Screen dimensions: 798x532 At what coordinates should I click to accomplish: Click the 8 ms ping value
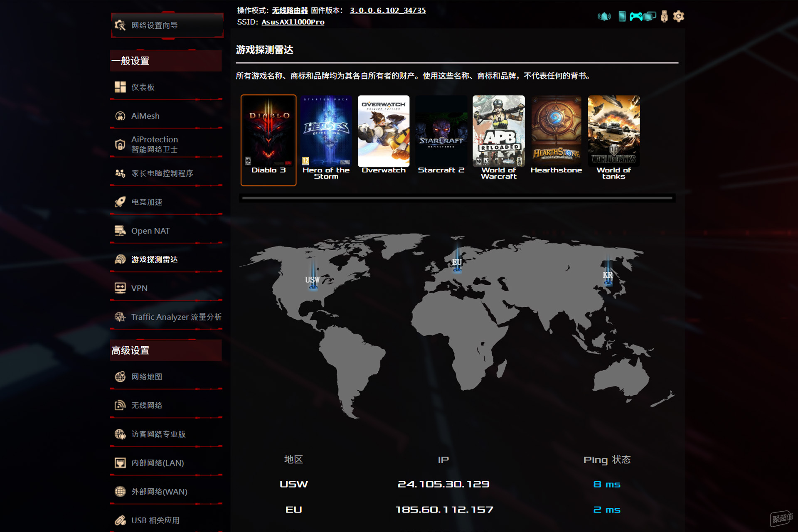[x=607, y=484]
